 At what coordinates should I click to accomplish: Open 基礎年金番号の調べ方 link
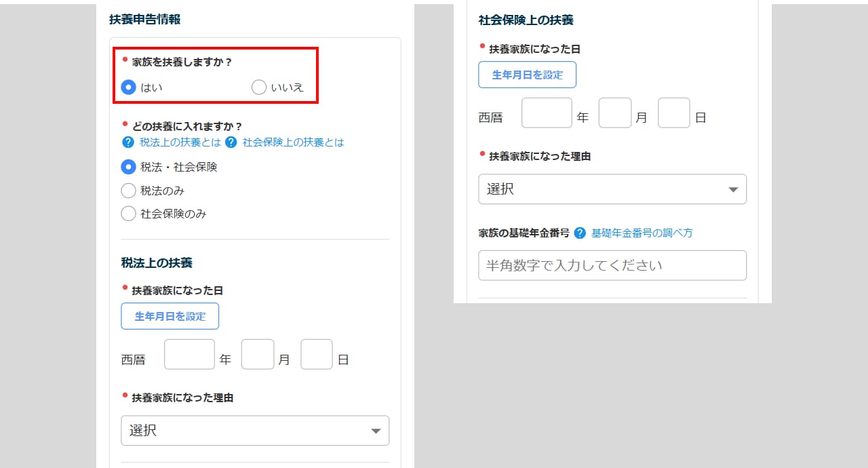click(642, 233)
